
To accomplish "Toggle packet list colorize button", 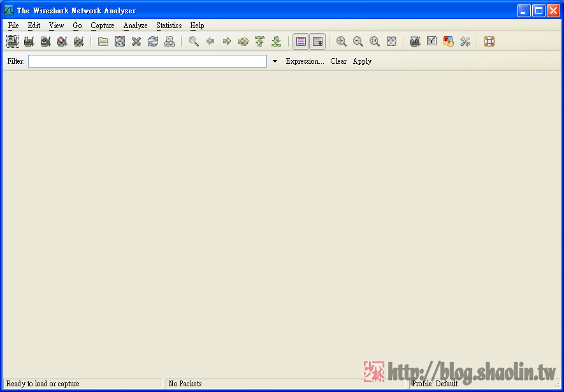I will (x=301, y=41).
